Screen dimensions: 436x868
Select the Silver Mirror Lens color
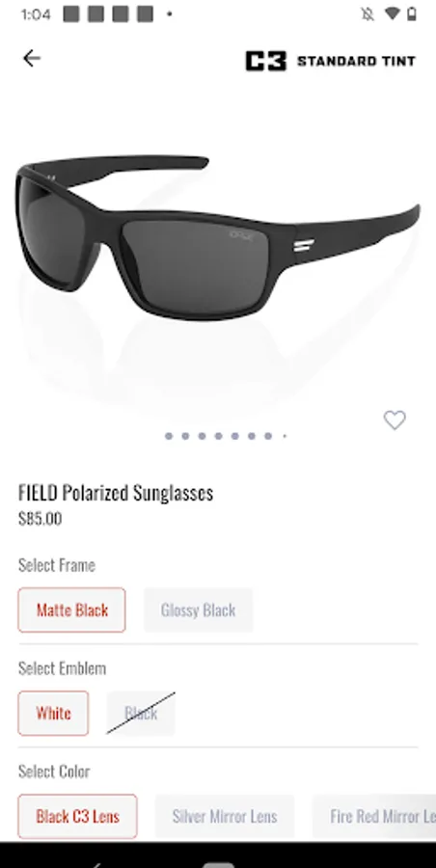coord(225,817)
